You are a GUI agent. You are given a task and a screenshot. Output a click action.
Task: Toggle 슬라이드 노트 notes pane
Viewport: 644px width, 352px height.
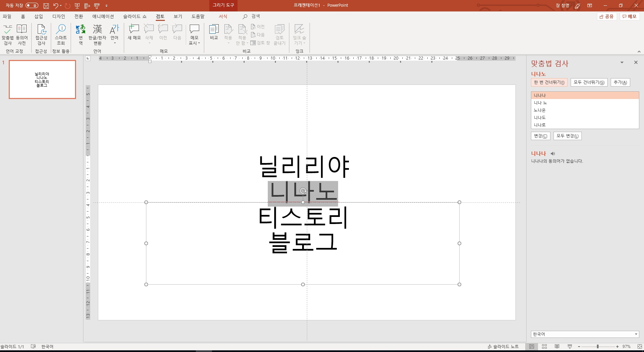(503, 347)
